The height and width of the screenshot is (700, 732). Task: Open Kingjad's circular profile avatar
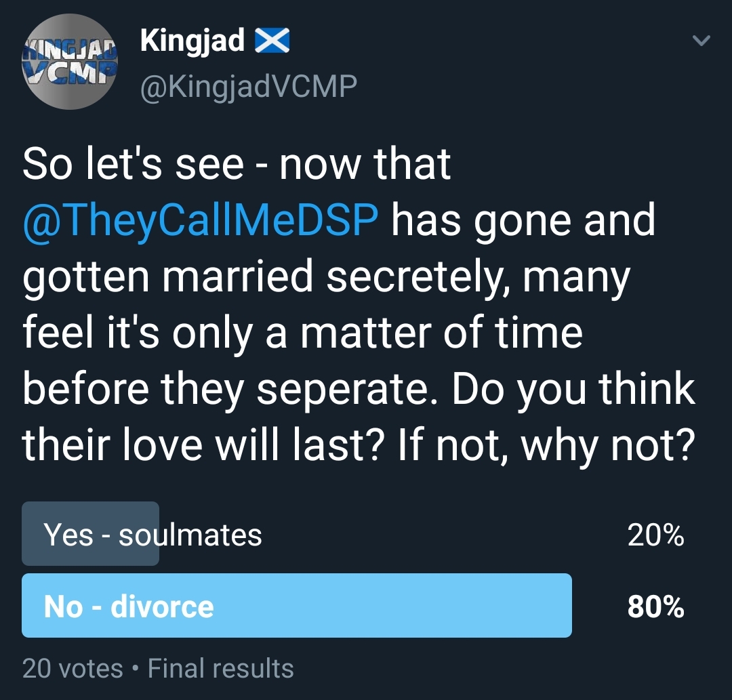70,62
